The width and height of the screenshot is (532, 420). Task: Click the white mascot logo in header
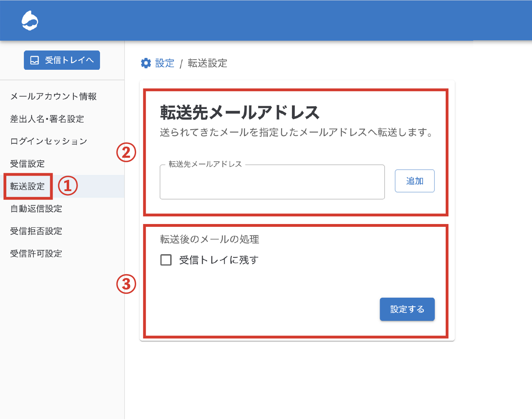click(30, 21)
